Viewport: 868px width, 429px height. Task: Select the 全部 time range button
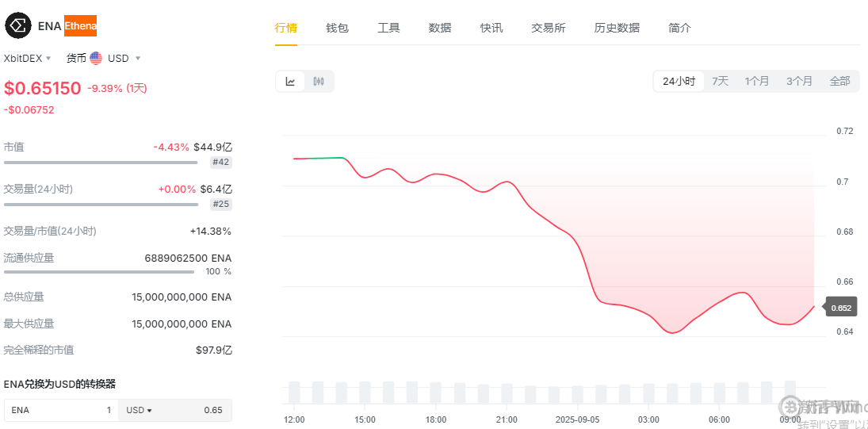click(x=839, y=82)
